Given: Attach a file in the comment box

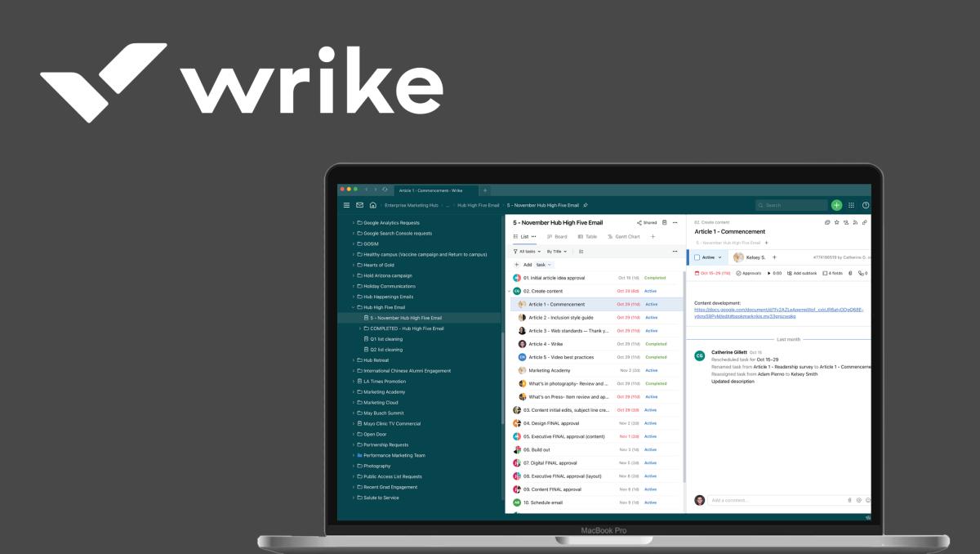Looking at the screenshot, I should click(x=849, y=500).
